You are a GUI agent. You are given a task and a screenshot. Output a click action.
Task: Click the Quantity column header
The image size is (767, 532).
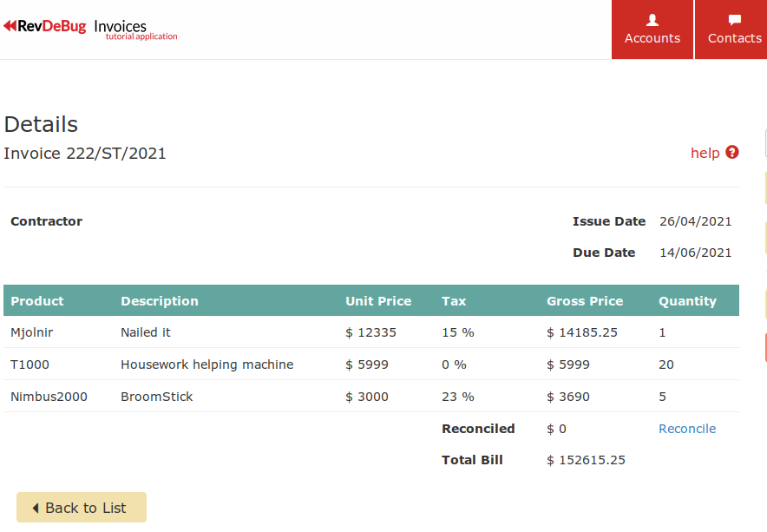687,301
